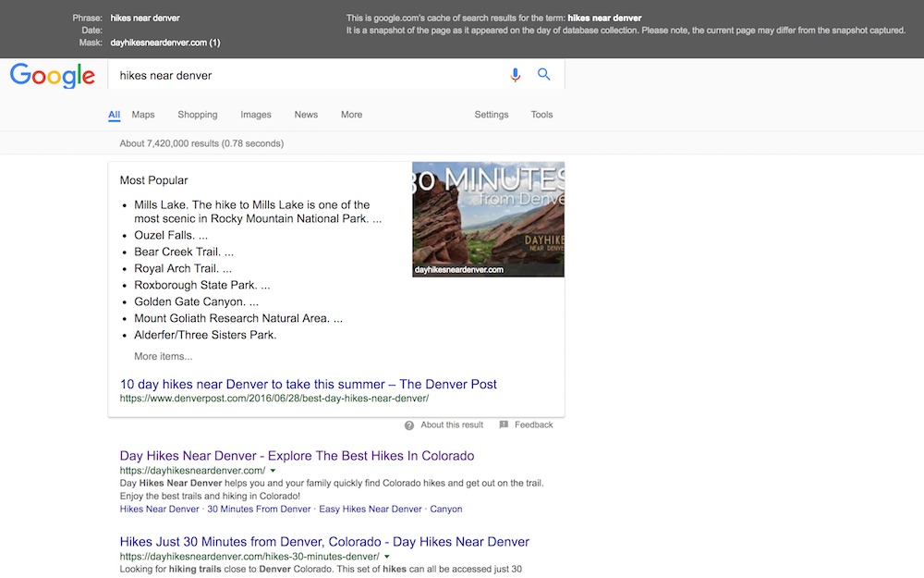Viewport: 924px width, 578px height.
Task: Click the Royal Arch Trail list item
Action: coord(183,268)
